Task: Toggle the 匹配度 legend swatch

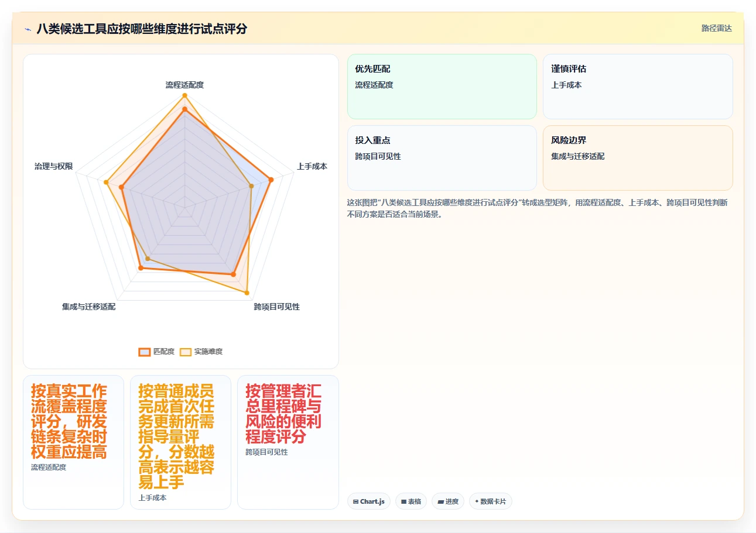Action: click(145, 352)
